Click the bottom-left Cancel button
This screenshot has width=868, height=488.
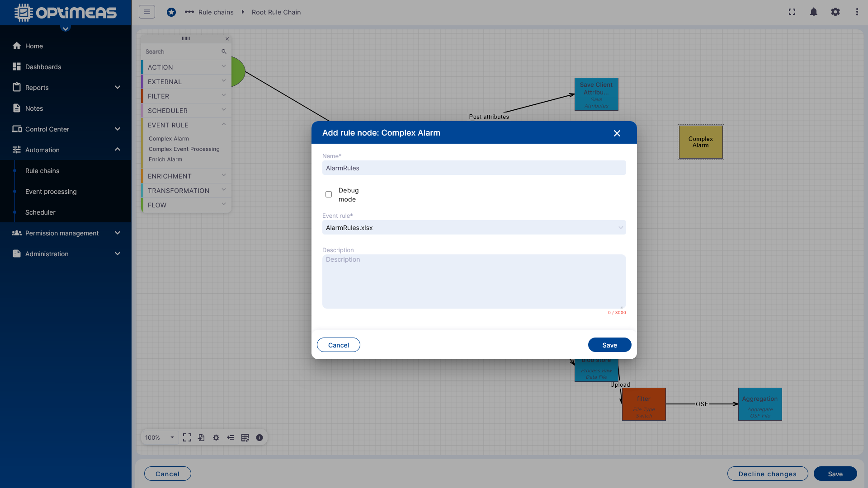point(167,474)
